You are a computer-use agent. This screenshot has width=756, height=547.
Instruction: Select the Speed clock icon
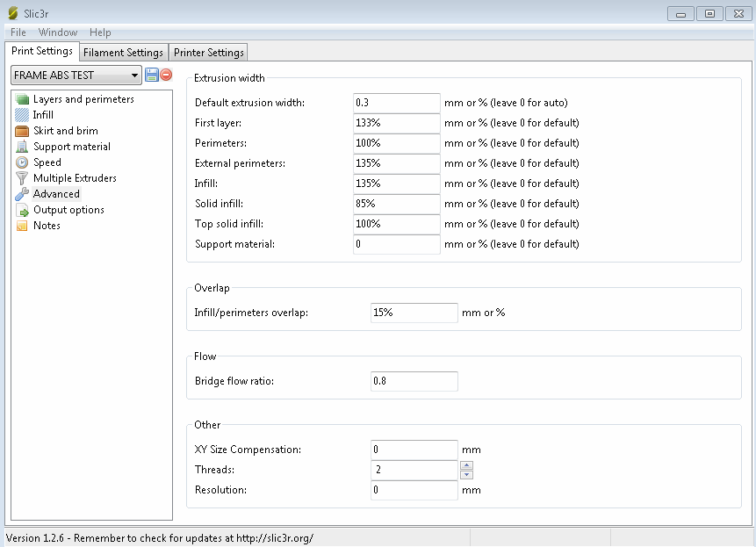point(22,162)
